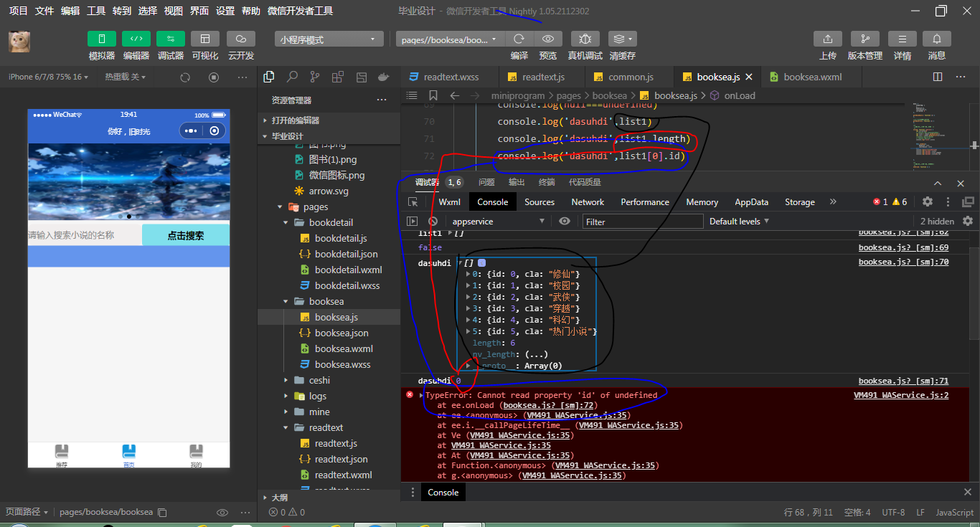
Task: Clear the console with the prohibition icon
Action: (433, 222)
